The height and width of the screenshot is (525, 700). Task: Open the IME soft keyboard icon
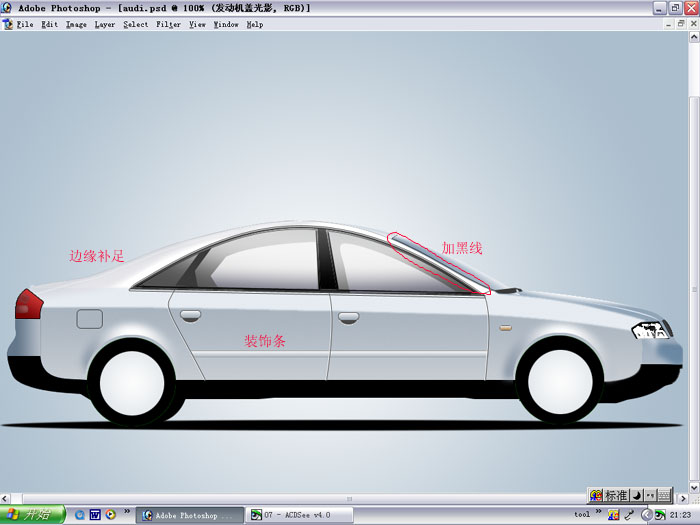[x=663, y=495]
